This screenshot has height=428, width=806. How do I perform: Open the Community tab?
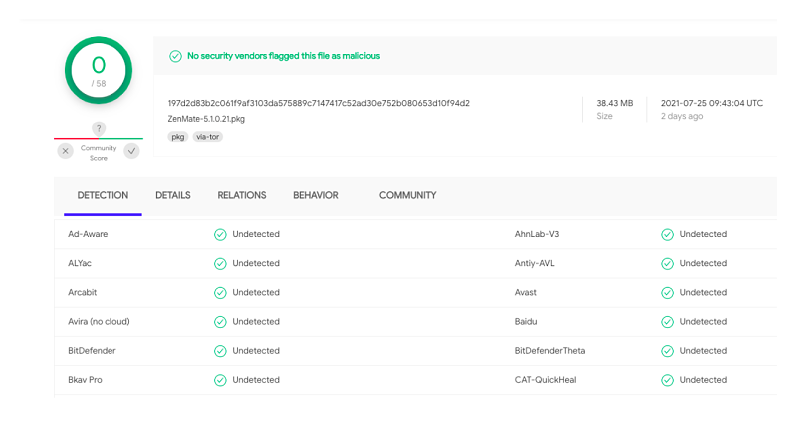pyautogui.click(x=408, y=195)
